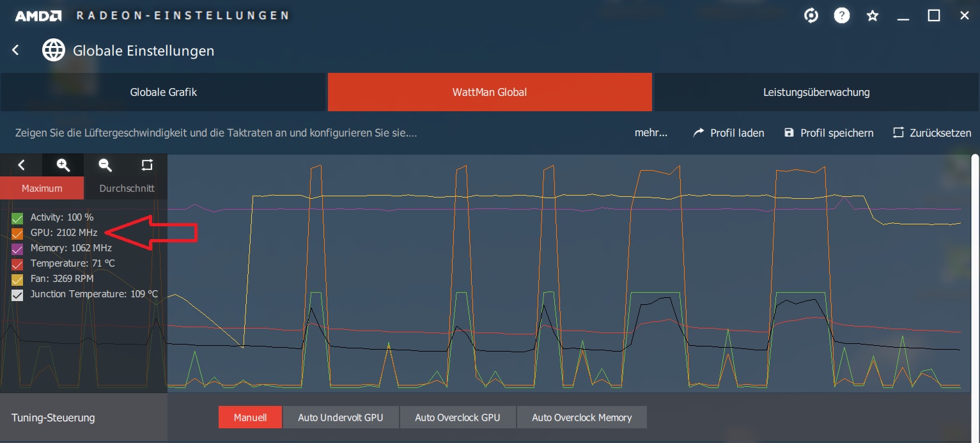The image size is (980, 443).
Task: Show Maximum values in legend
Action: [42, 188]
